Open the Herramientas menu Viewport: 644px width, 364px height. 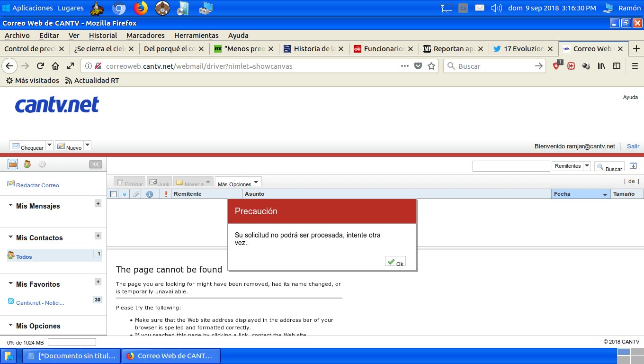[x=197, y=36]
